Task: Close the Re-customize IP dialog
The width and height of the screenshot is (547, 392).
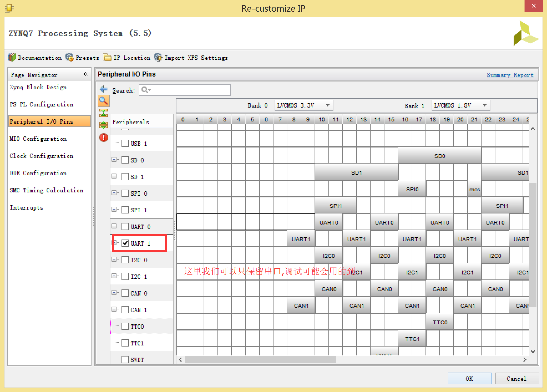Action: pos(533,6)
